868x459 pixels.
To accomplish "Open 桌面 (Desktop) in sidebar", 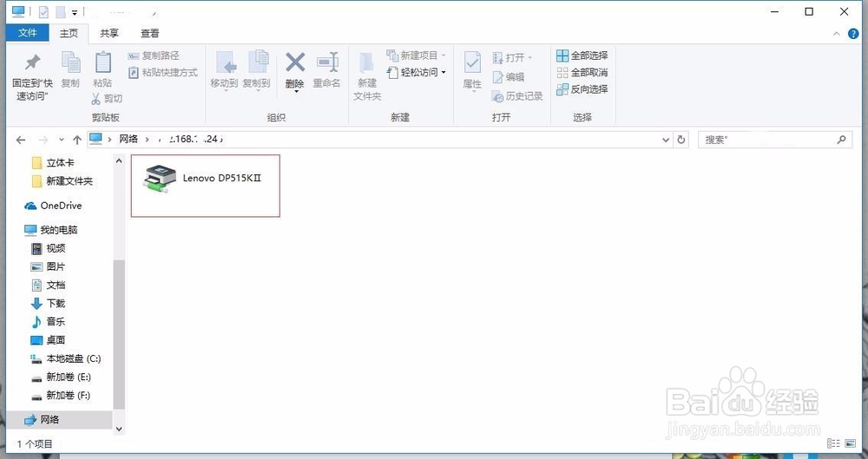I will [48, 340].
